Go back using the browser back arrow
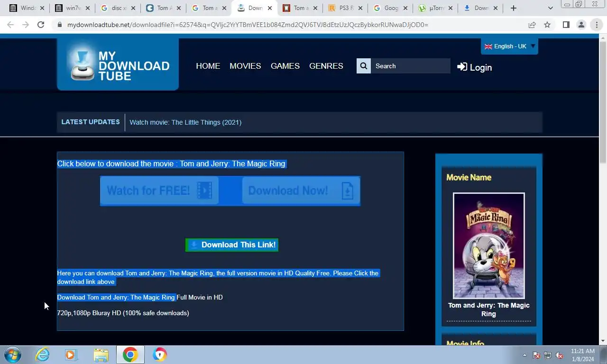Viewport: 607px width, 364px height. (x=10, y=25)
